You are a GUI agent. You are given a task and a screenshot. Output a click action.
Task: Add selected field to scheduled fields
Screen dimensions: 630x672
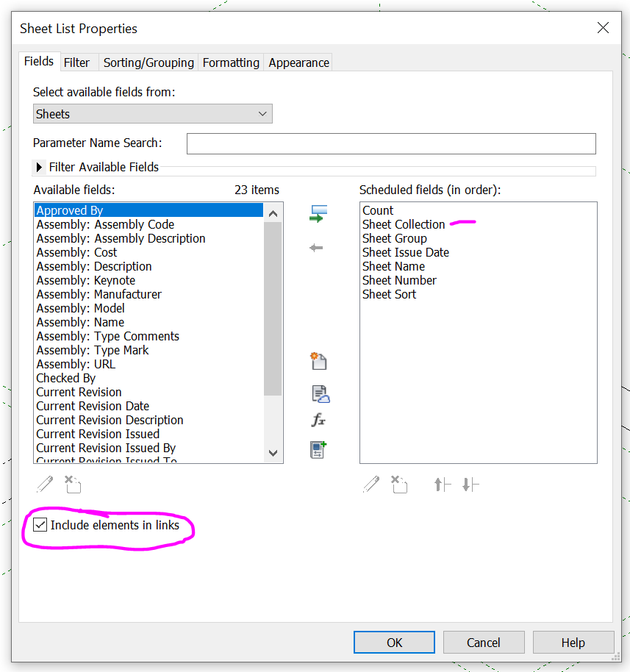(318, 213)
